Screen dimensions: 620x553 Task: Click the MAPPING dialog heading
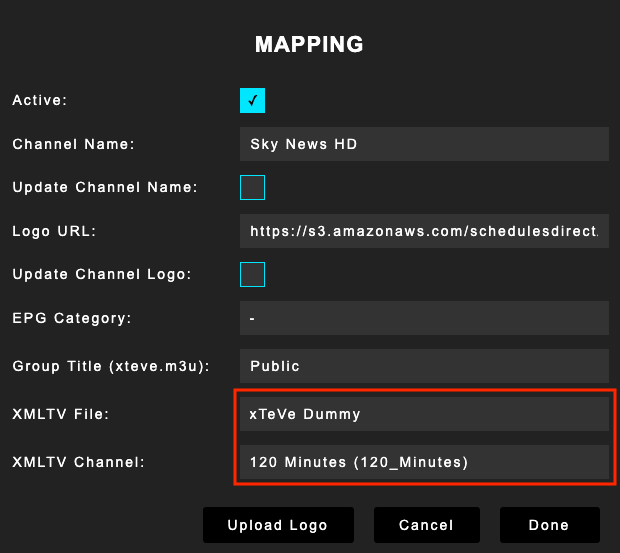(x=309, y=44)
